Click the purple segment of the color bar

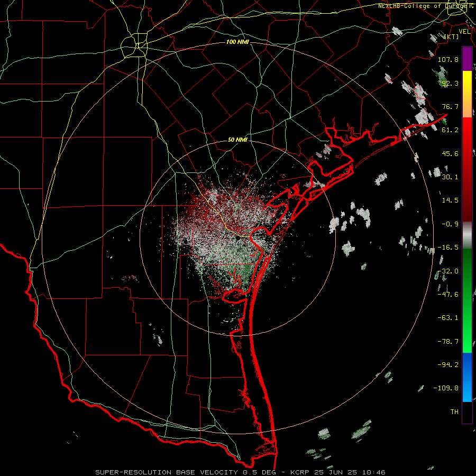tap(467, 59)
